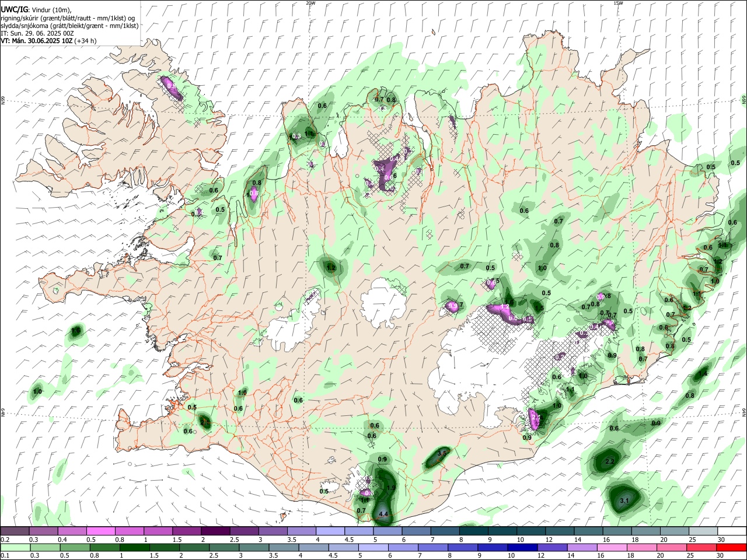Click the bottom-row blue swatch between 8 and 9
This screenshot has width=747, height=560.
pos(463,547)
